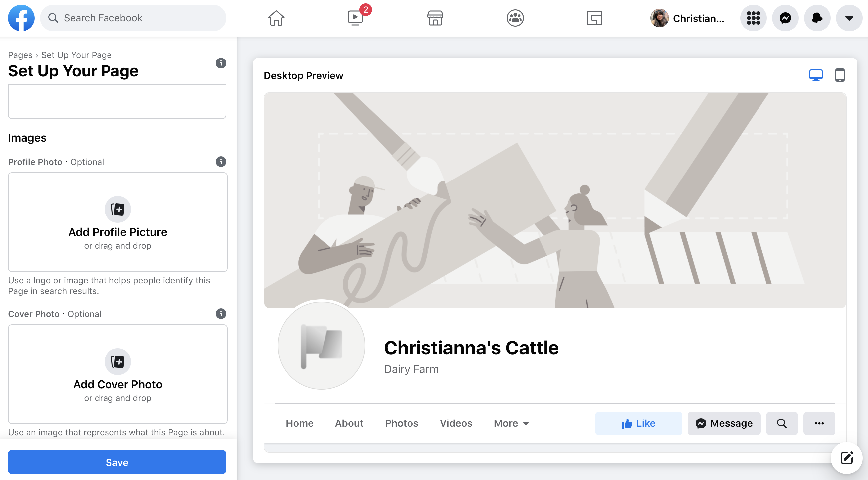Click the blue Save button

(x=116, y=462)
